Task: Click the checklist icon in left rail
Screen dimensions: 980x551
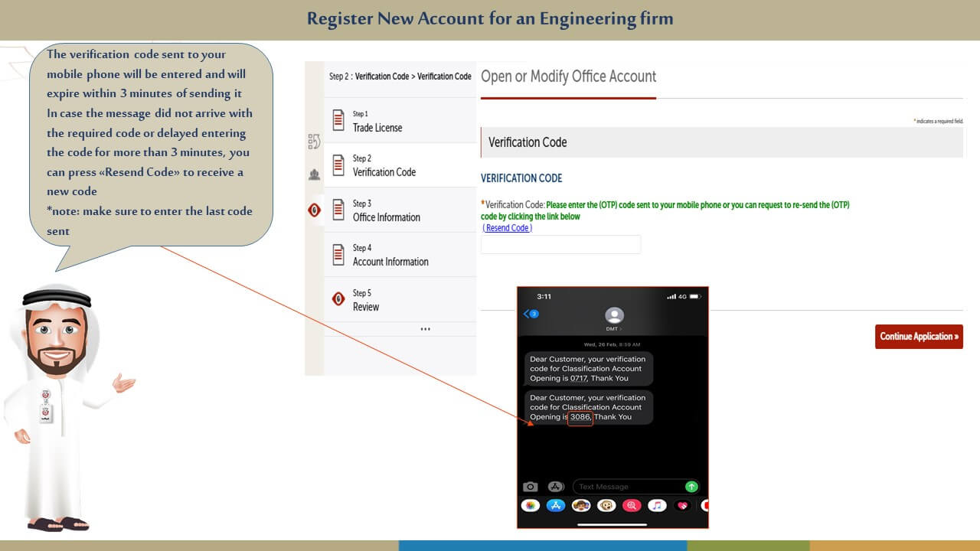Action: (314, 142)
